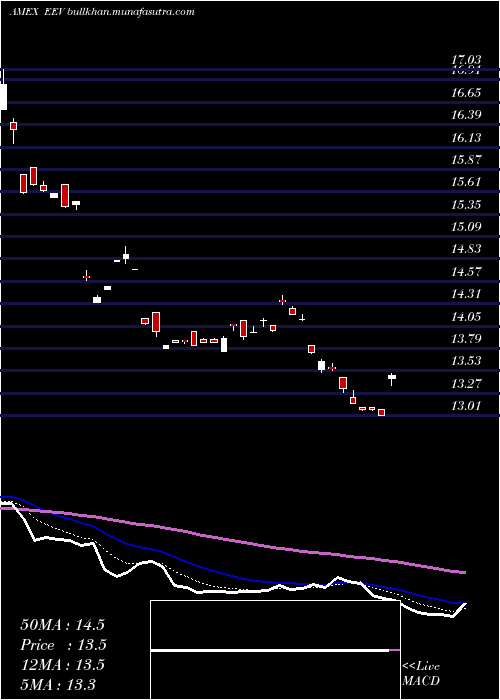Click the 5MA : 13.3 readout

click(58, 684)
